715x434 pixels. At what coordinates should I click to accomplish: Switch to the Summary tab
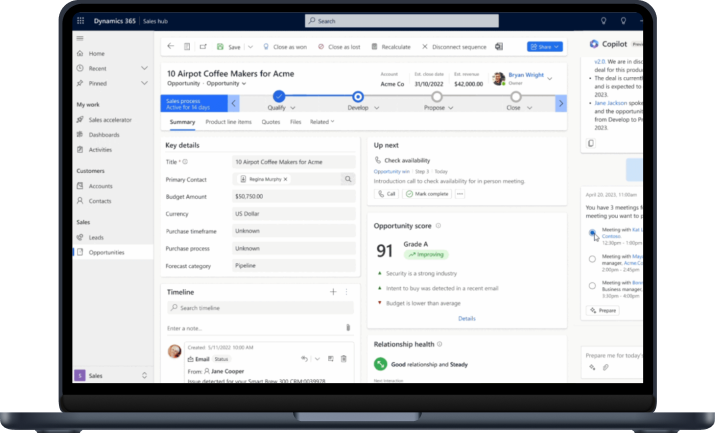pyautogui.click(x=182, y=122)
